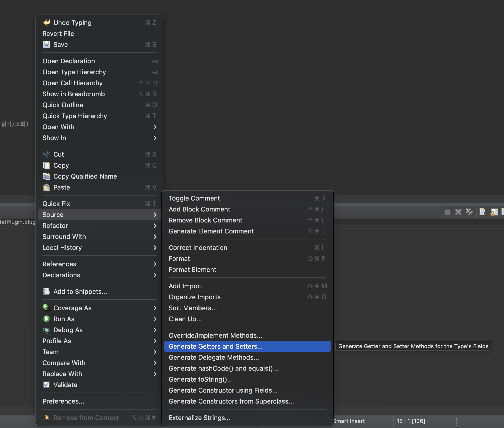Image resolution: width=504 pixels, height=428 pixels.
Task: Click the Save floppy disk icon
Action: (47, 45)
